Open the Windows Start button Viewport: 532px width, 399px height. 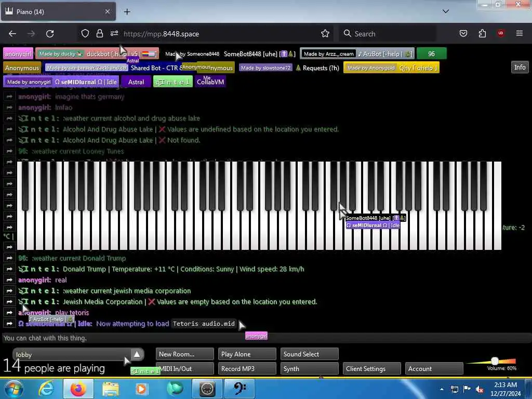[13, 389]
